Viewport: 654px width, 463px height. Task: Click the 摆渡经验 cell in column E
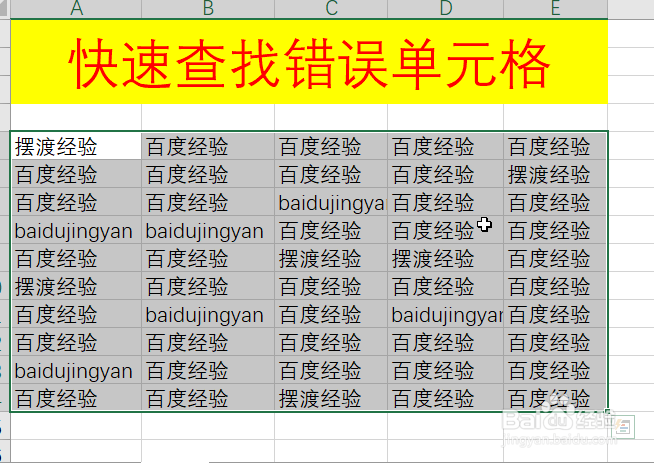(555, 174)
